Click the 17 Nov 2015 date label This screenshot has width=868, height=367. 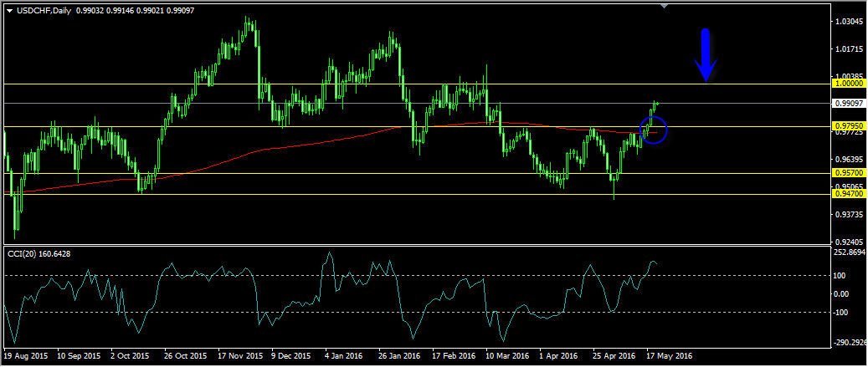[240, 356]
